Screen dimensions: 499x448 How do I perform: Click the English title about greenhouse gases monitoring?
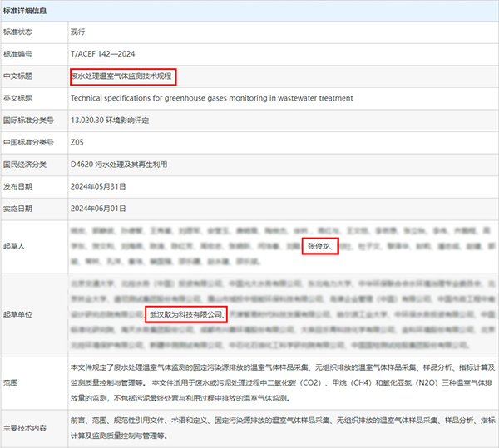[211, 98]
